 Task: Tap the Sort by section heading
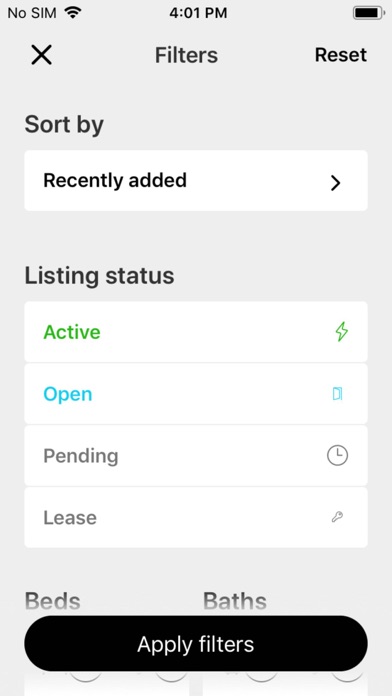[64, 125]
